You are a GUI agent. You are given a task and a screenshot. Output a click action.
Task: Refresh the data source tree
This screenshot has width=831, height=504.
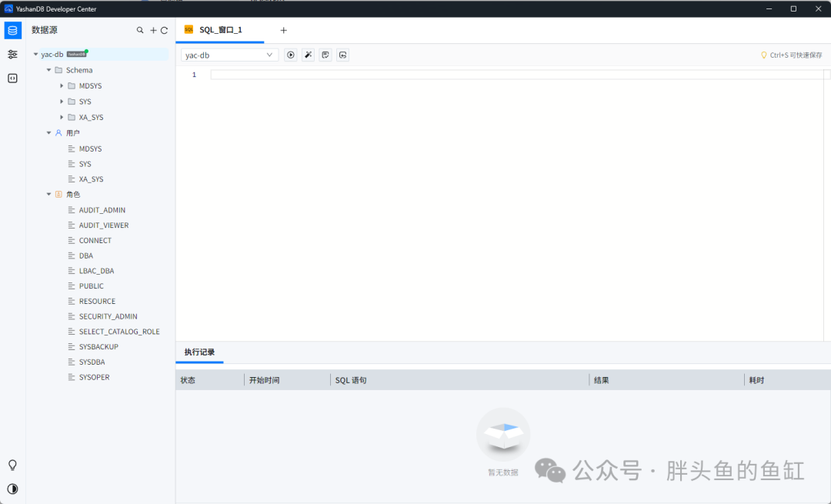[x=165, y=30]
